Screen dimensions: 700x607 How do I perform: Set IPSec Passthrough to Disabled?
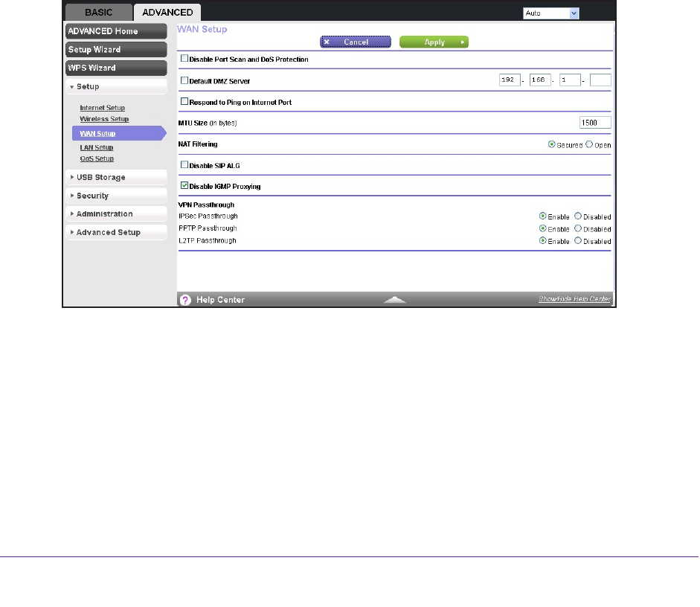[x=578, y=216]
